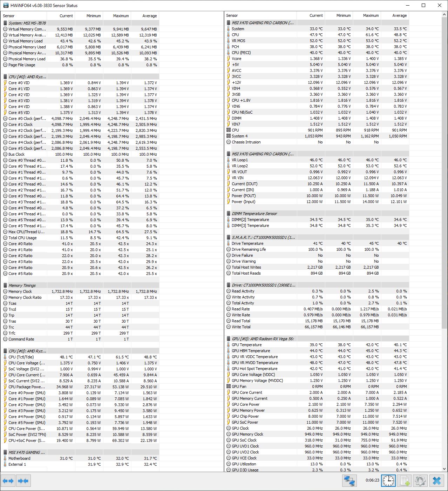The height and width of the screenshot is (491, 448).
Task: Click the right pane scrollbar up arrow
Action: click(x=444, y=15)
